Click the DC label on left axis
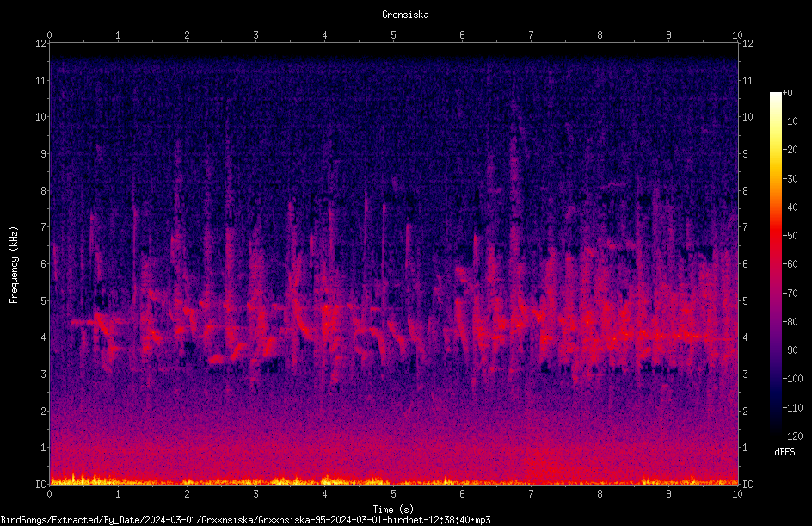 [x=40, y=485]
